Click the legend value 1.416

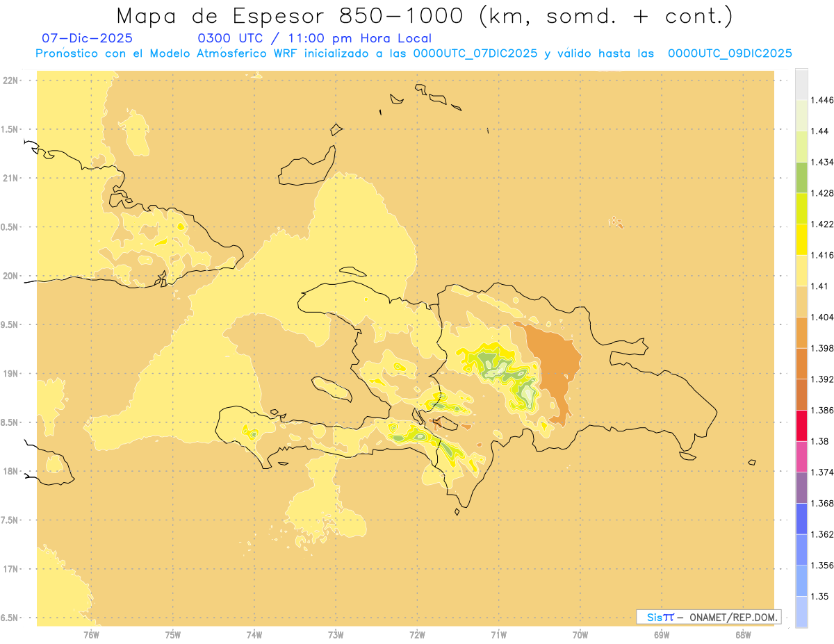[x=822, y=255]
